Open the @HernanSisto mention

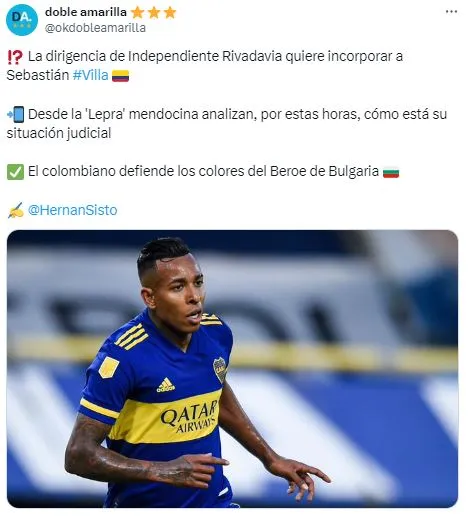tap(72, 210)
